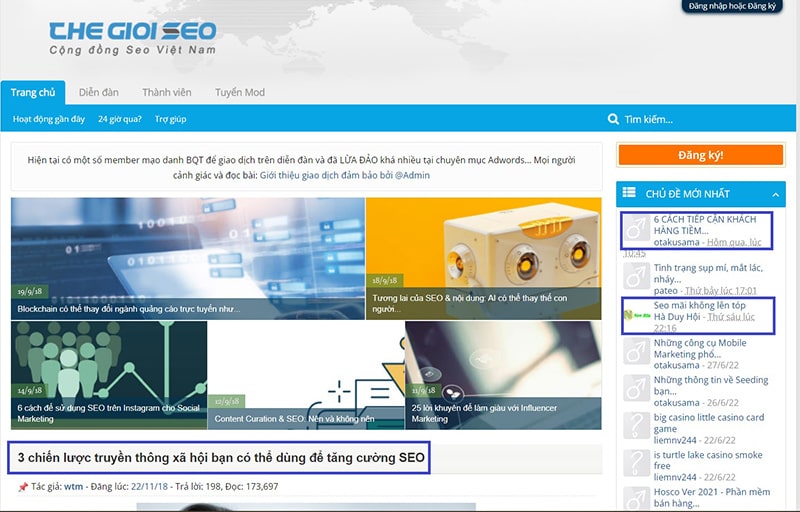This screenshot has height=512, width=800.
Task: Open the Thành viên tab
Action: [167, 92]
